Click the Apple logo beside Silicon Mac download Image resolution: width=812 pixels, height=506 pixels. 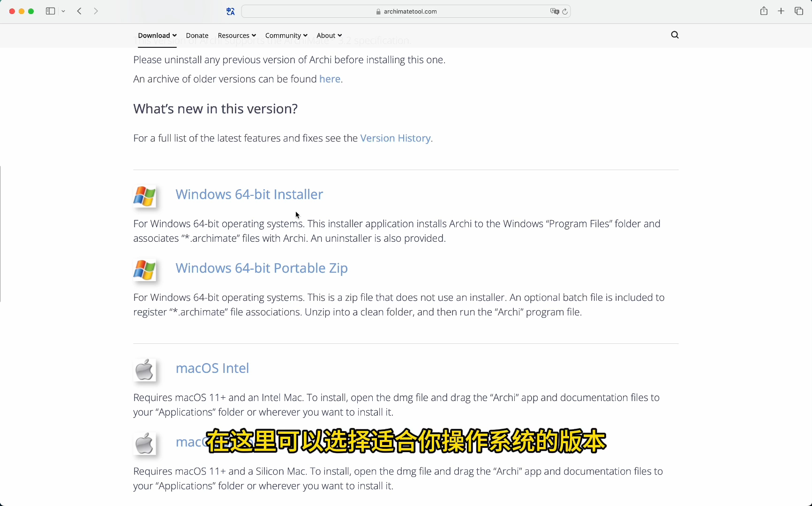pos(144,444)
